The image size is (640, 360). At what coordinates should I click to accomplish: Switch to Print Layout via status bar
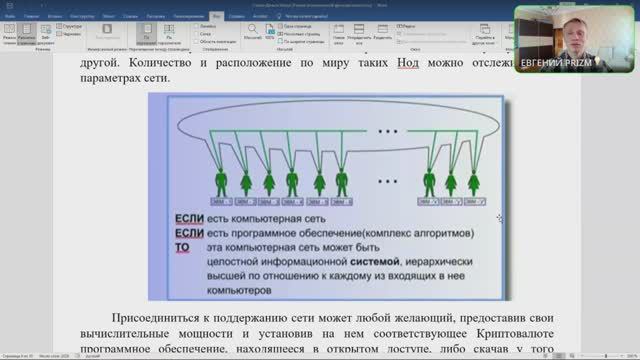[x=559, y=356]
